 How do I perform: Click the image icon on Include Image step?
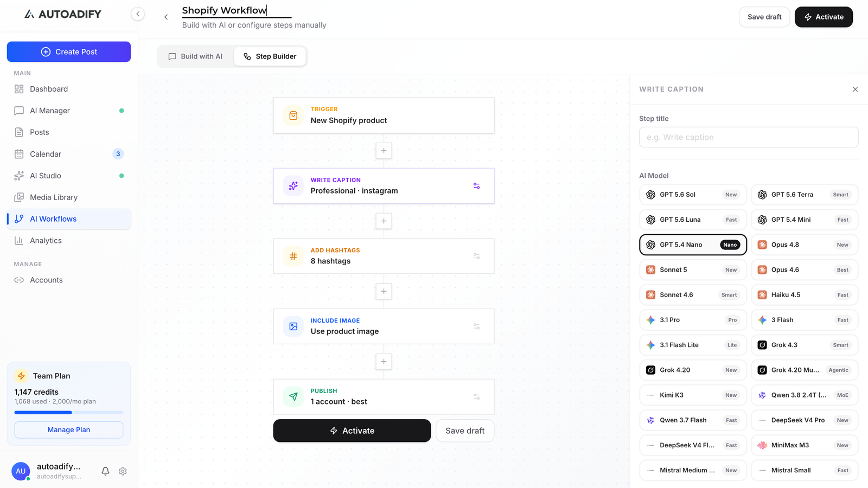293,326
